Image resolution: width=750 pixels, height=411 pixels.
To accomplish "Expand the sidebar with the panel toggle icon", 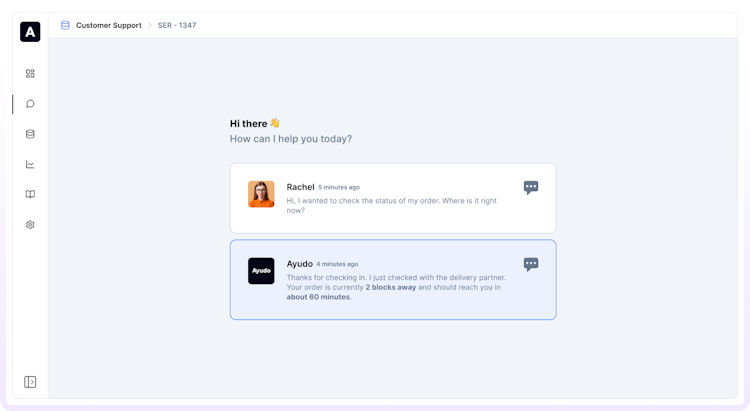I will tap(30, 382).
